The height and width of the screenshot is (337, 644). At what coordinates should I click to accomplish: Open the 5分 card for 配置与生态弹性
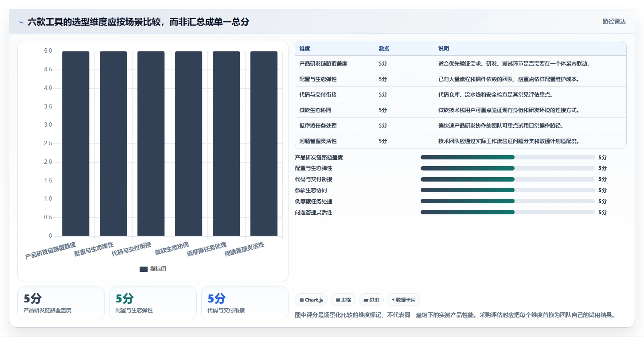click(152, 303)
